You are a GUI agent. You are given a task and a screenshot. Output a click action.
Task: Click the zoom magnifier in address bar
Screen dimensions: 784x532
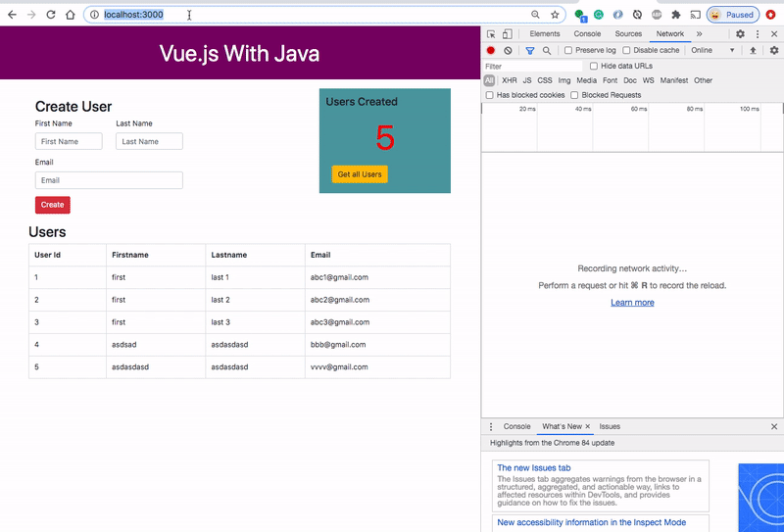tap(535, 15)
